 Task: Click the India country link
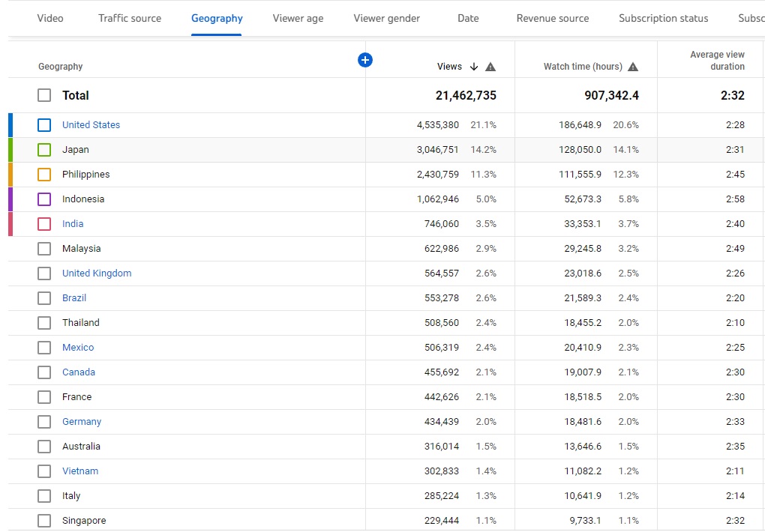coord(73,224)
